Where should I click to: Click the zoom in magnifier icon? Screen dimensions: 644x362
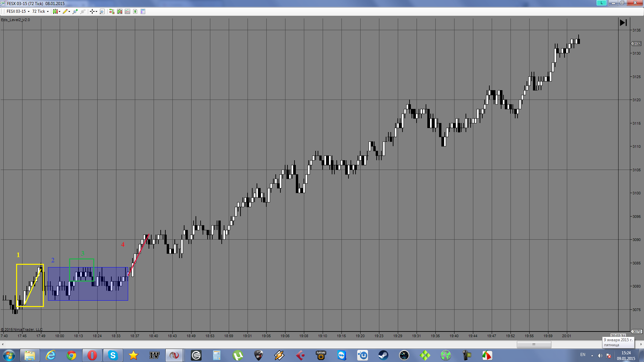[x=75, y=11]
